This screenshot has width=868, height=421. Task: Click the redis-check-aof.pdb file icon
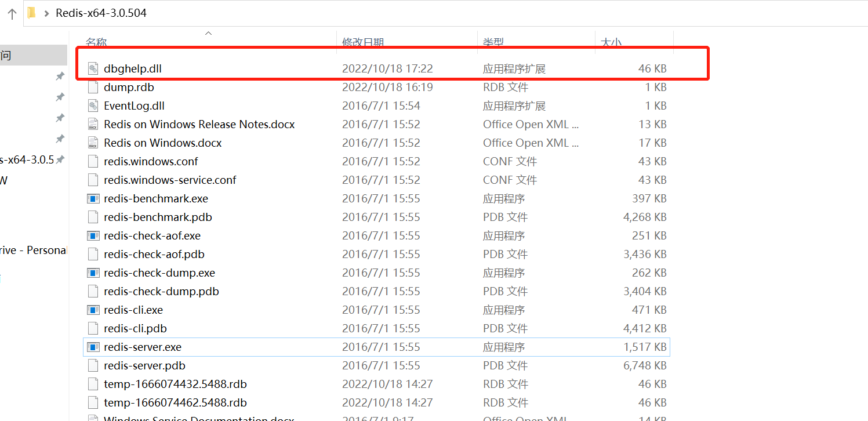[93, 254]
